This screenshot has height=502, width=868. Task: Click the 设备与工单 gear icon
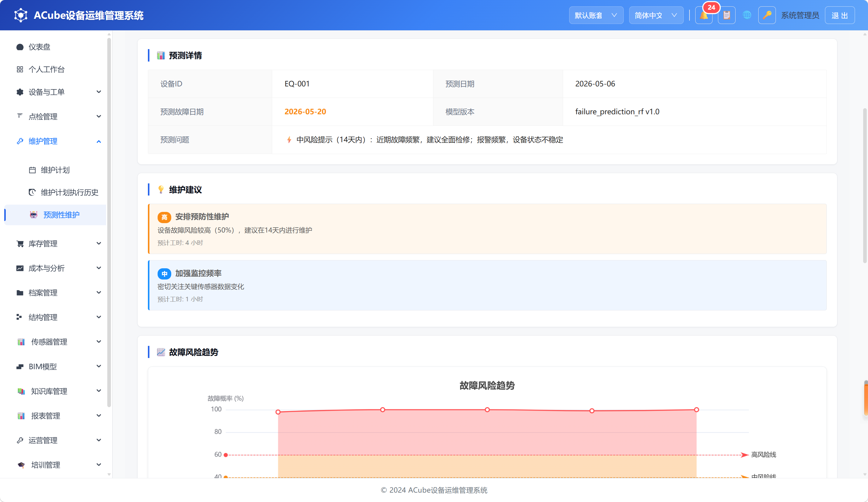click(20, 92)
